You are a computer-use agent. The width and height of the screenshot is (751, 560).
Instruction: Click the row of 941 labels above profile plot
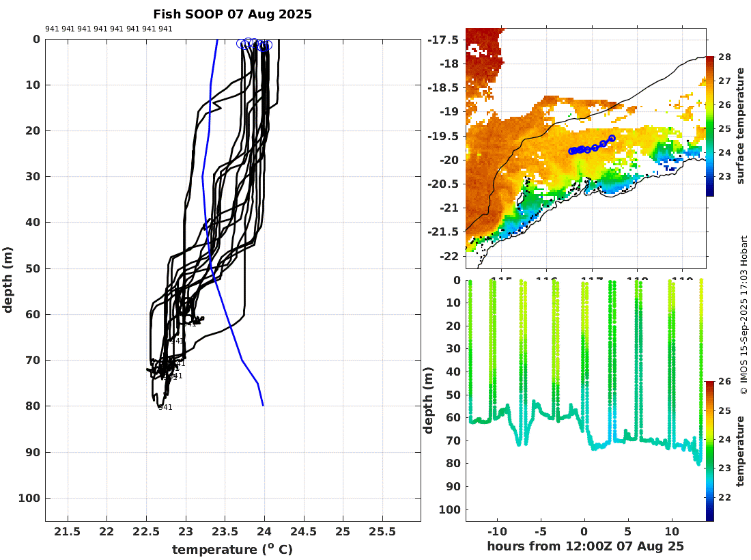tap(109, 29)
